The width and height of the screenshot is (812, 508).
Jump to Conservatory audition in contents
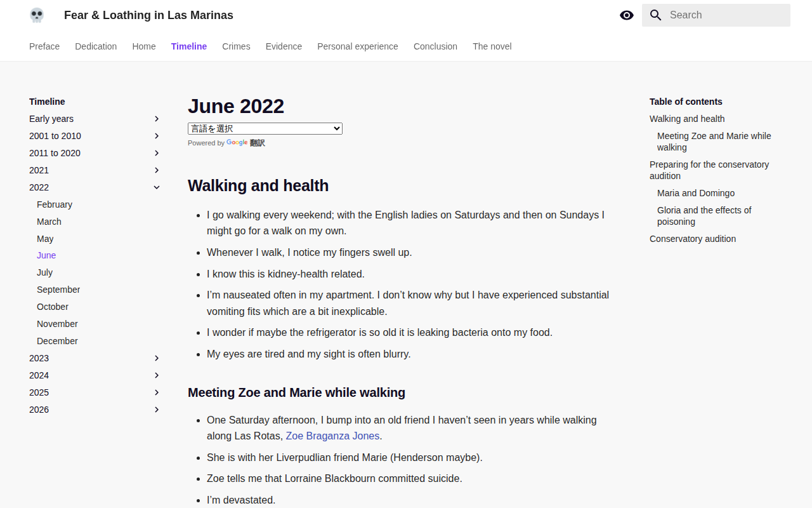click(x=693, y=239)
